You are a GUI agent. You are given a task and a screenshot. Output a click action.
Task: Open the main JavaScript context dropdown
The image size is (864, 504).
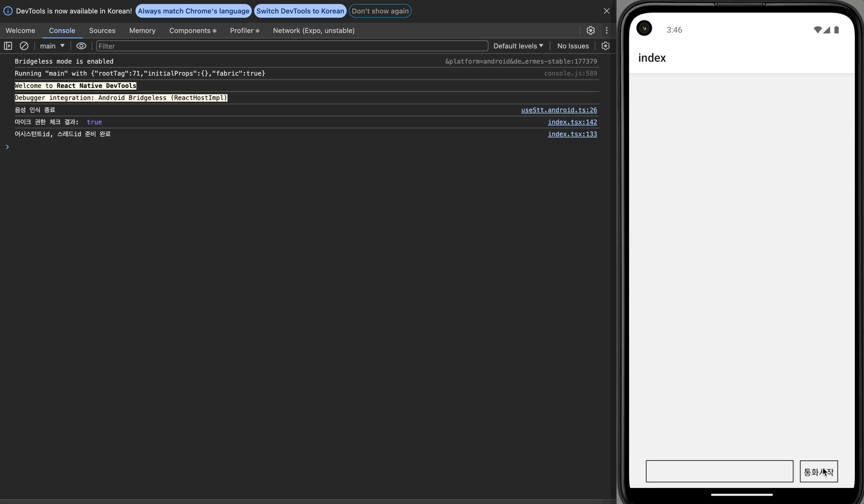[52, 46]
